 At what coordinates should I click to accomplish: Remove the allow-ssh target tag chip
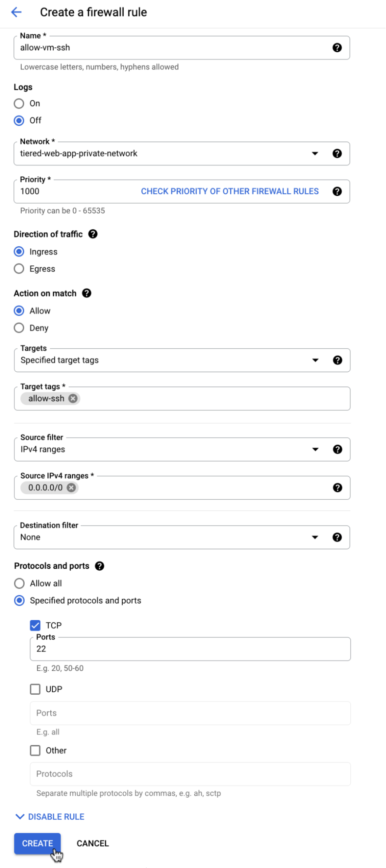click(x=73, y=398)
